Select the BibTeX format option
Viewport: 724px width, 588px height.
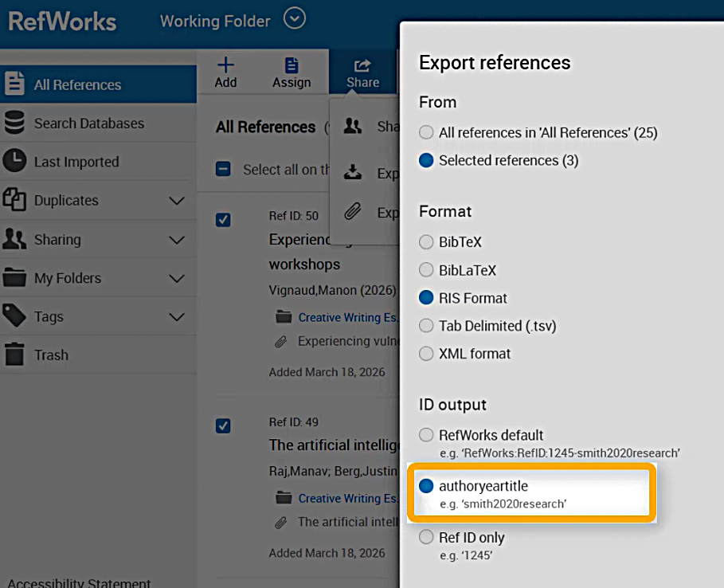point(427,242)
